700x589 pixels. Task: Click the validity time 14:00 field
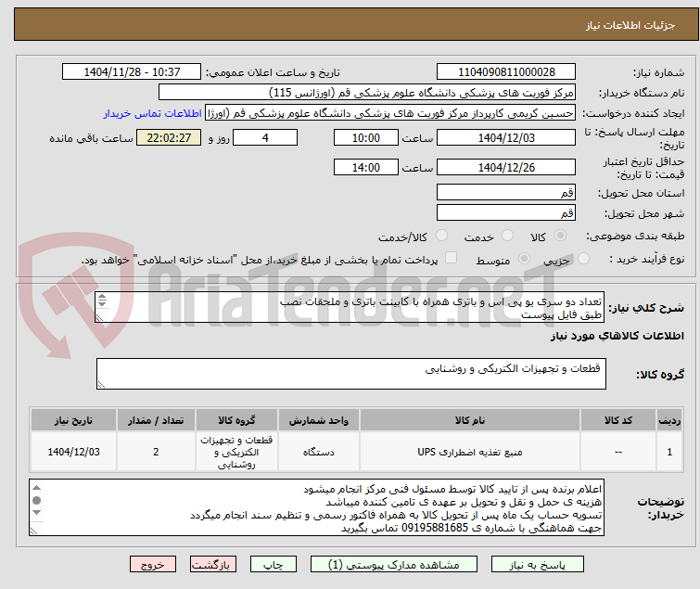[365, 167]
